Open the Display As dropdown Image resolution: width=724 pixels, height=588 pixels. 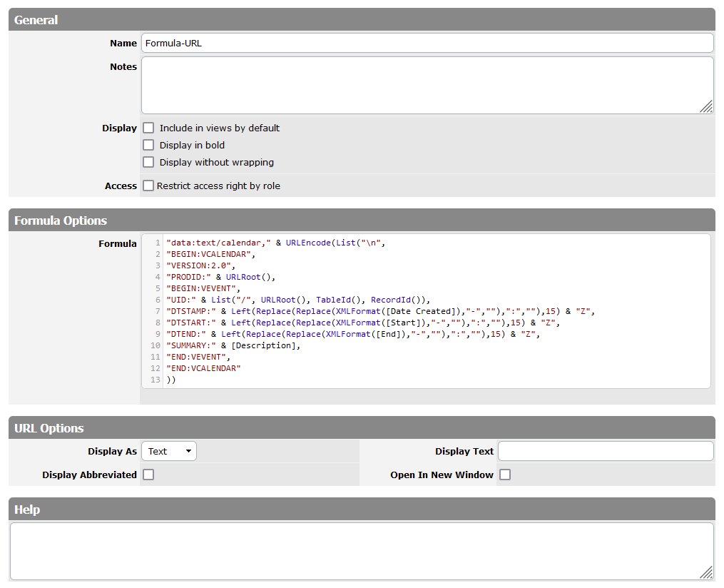pos(169,451)
